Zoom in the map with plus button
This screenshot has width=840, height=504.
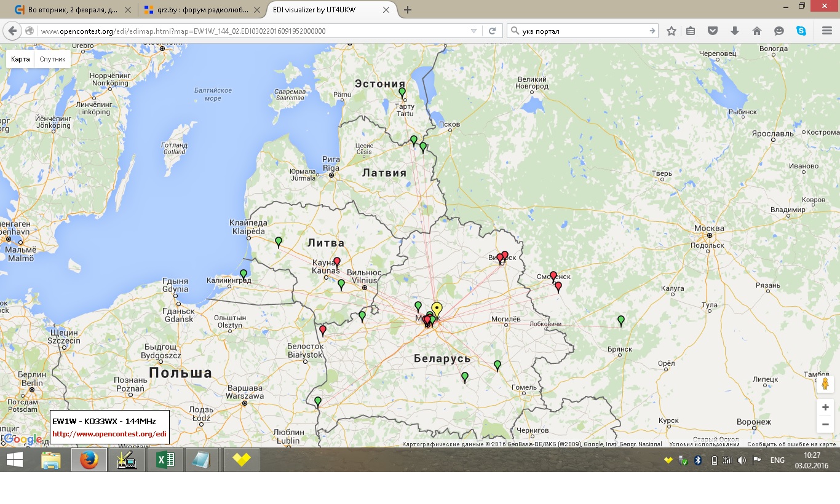point(825,408)
